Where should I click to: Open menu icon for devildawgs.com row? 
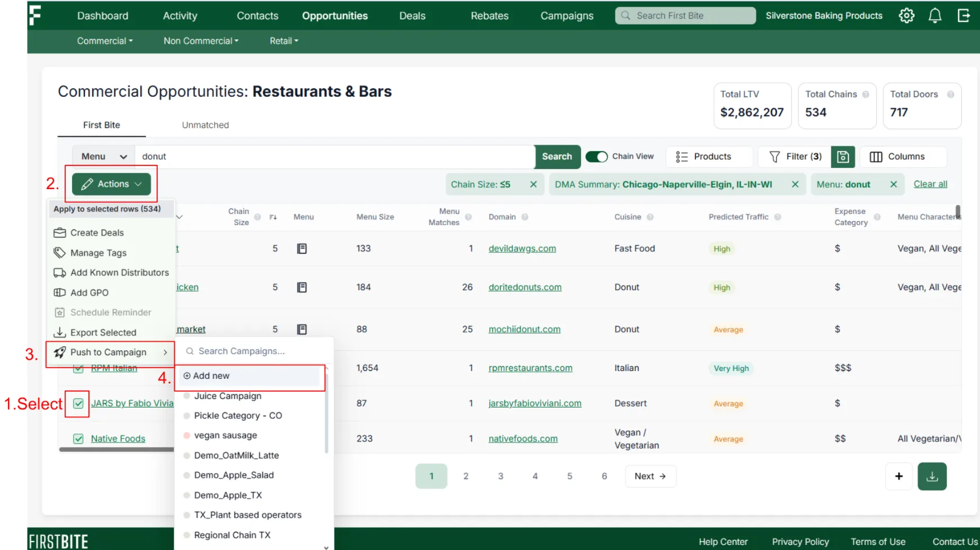point(302,248)
